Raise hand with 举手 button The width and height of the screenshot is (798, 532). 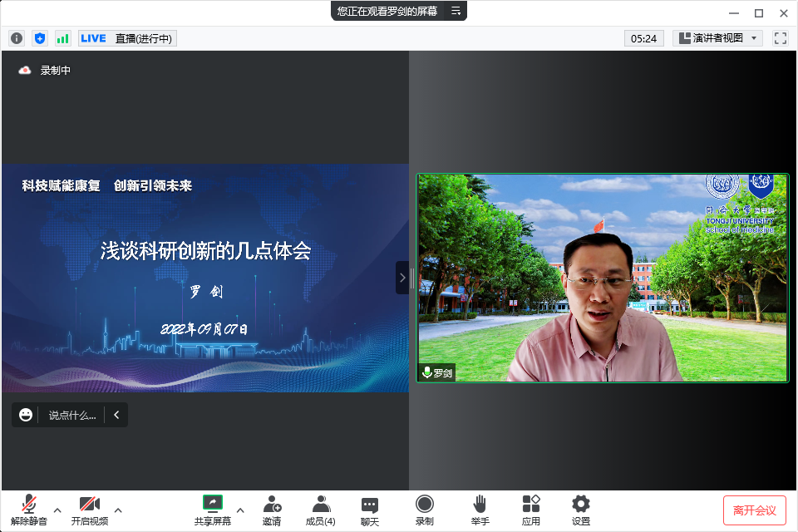[480, 510]
